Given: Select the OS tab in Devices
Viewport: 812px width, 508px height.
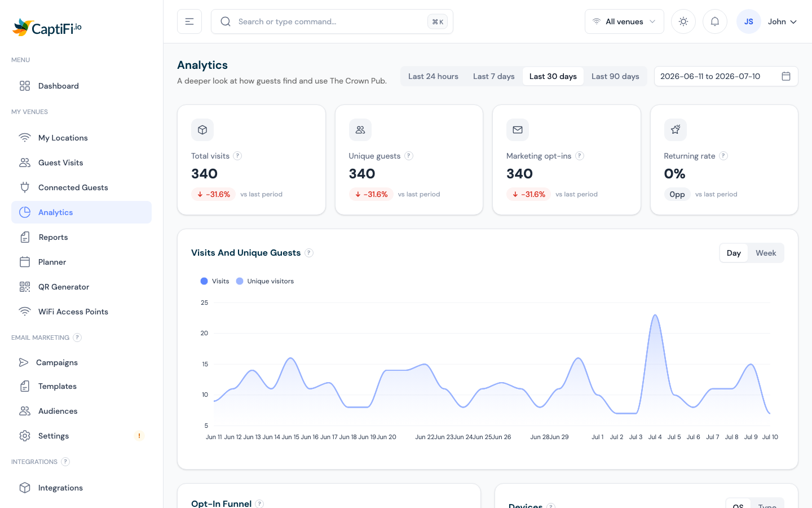Looking at the screenshot, I should point(738,504).
